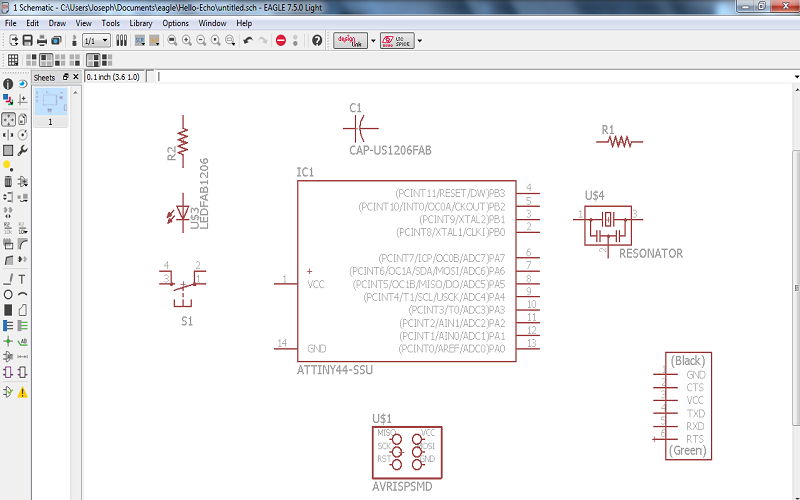Click the RESONATOR label in schematic
Screen dimensions: 800x500
(x=651, y=254)
